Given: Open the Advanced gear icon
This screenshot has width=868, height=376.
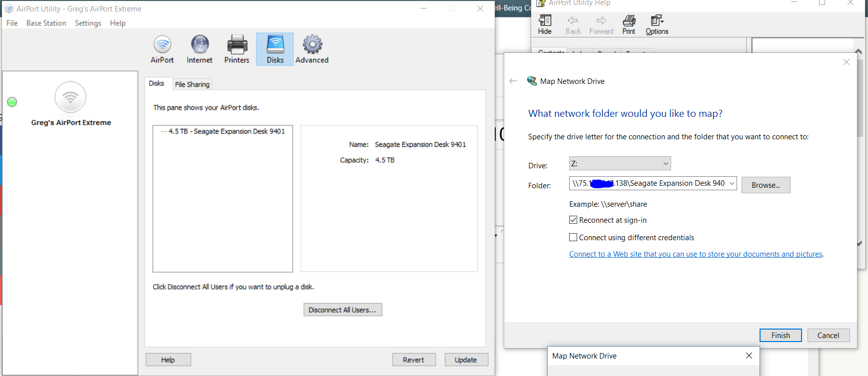Looking at the screenshot, I should coord(312,49).
